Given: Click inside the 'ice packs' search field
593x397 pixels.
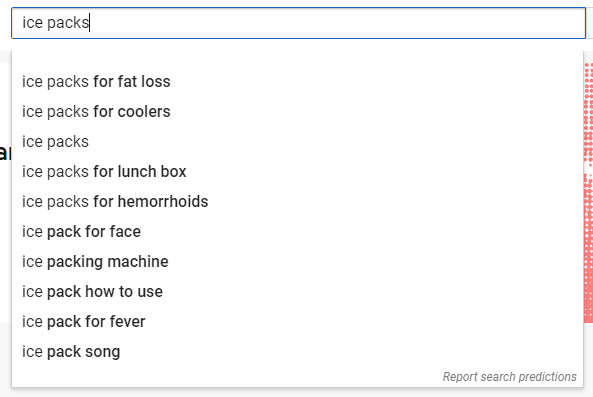Looking at the screenshot, I should [298, 23].
